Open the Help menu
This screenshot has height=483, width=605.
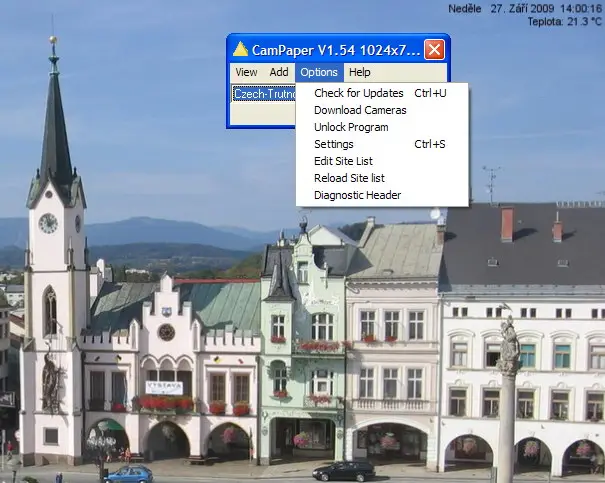pyautogui.click(x=360, y=72)
